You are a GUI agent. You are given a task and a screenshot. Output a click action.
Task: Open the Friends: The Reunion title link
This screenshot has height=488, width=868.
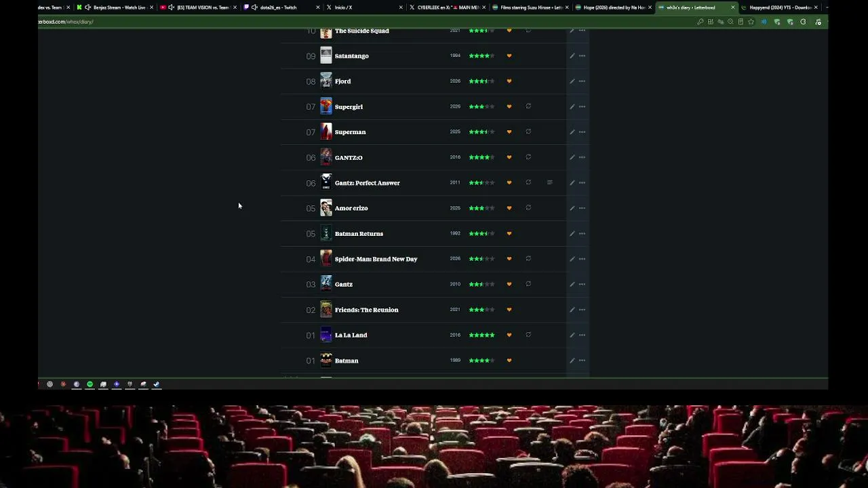366,310
